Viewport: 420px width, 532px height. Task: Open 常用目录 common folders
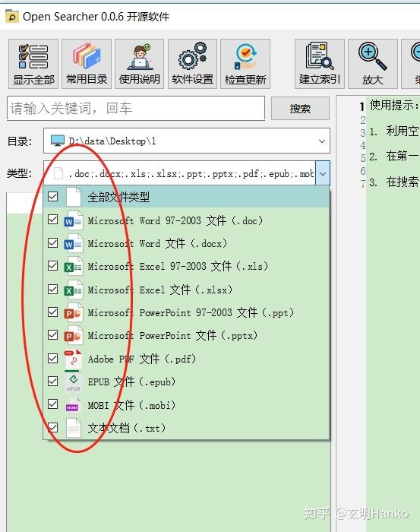[87, 64]
